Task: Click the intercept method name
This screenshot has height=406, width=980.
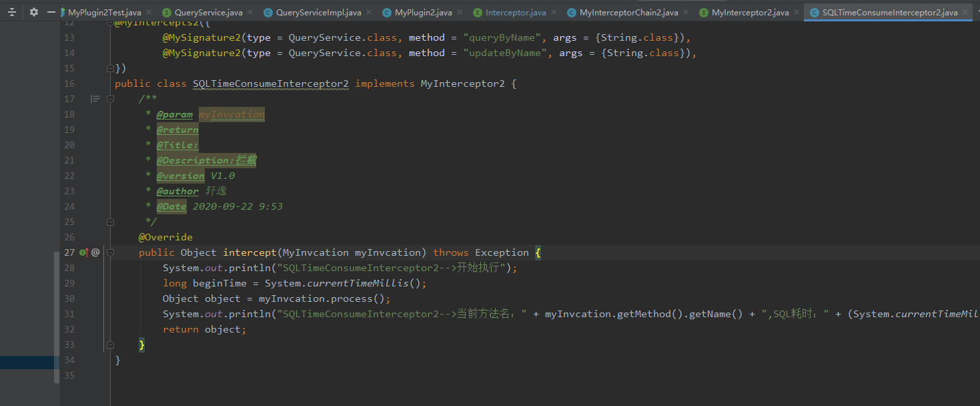Action: [250, 252]
